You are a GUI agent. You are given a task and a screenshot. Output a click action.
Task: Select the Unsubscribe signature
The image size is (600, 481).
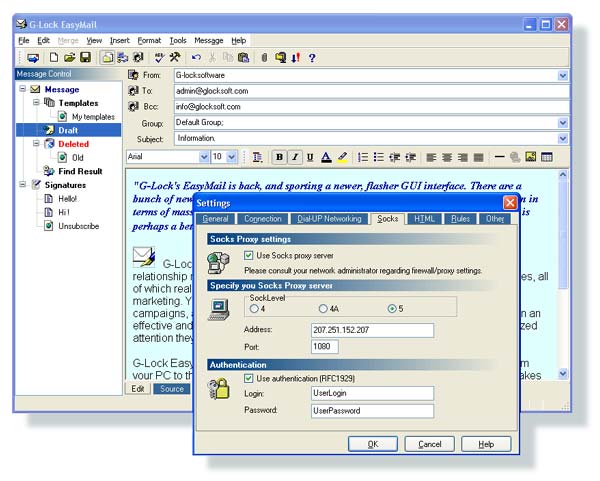(79, 226)
